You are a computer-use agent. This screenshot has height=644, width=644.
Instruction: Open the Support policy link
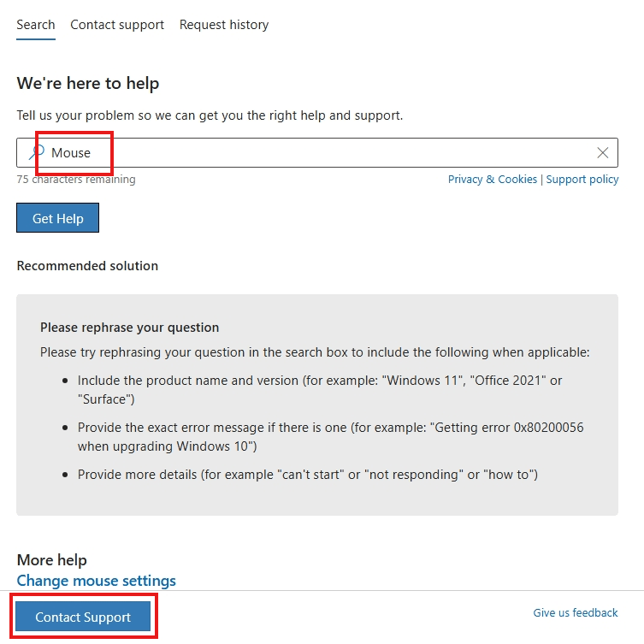pyautogui.click(x=582, y=180)
